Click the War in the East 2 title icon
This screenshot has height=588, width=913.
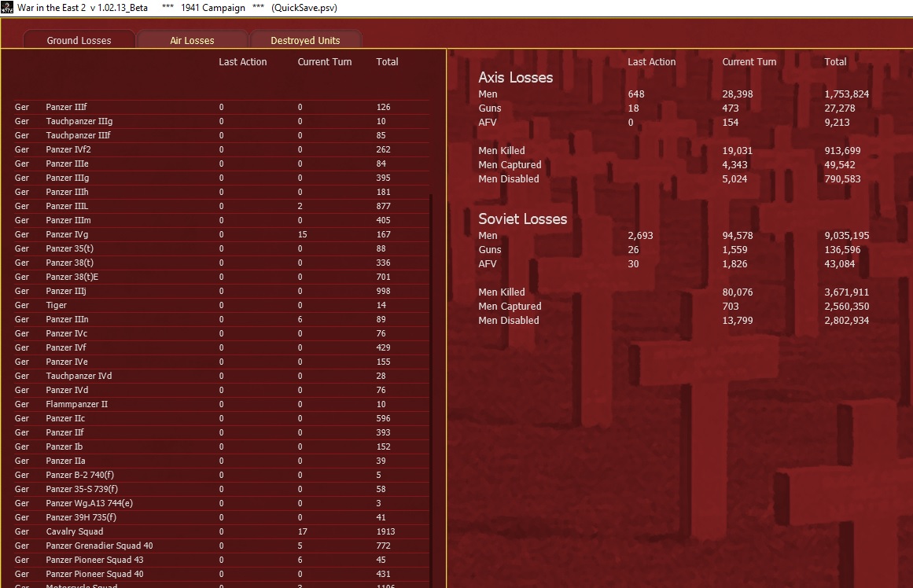pos(7,8)
